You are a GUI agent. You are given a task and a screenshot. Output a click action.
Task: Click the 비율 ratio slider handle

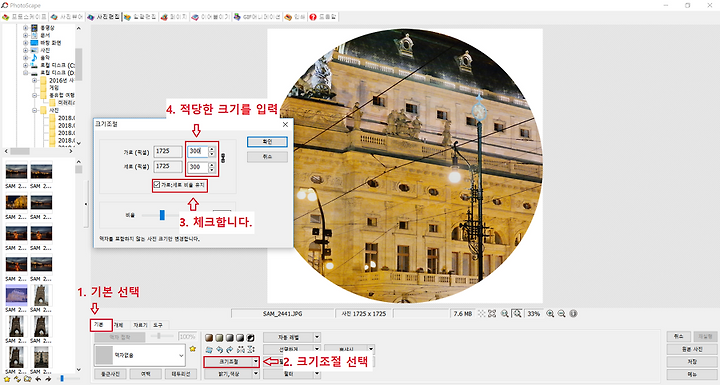tap(162, 215)
